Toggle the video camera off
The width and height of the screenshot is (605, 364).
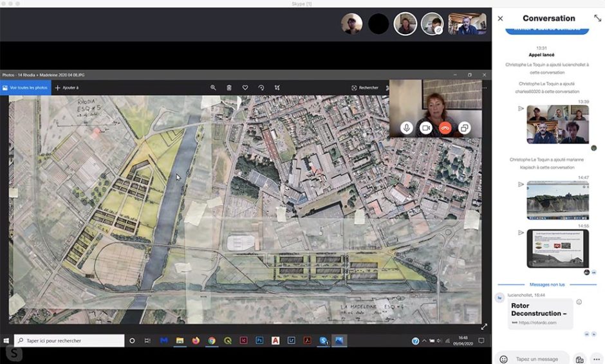(425, 128)
